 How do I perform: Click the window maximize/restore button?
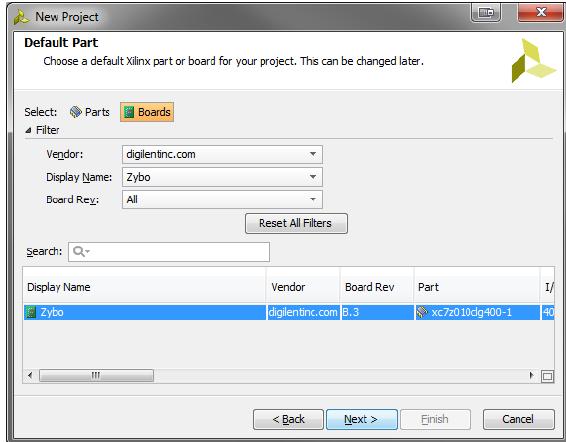click(486, 13)
